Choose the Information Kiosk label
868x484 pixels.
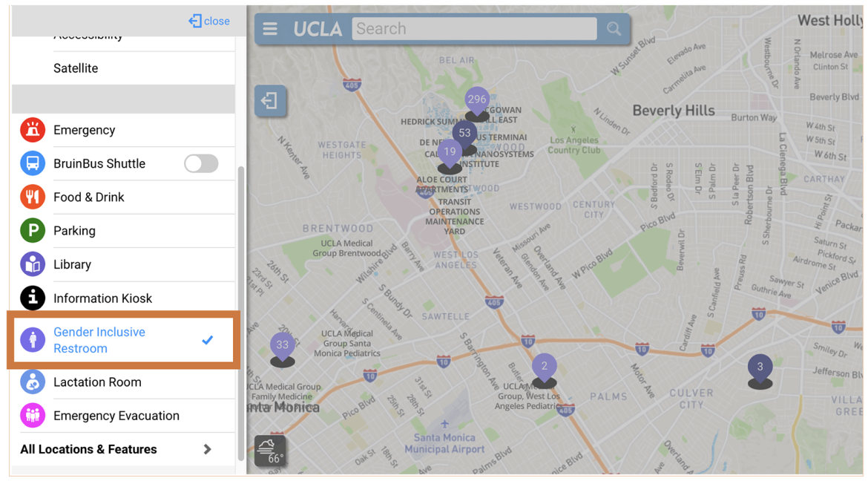click(x=102, y=298)
